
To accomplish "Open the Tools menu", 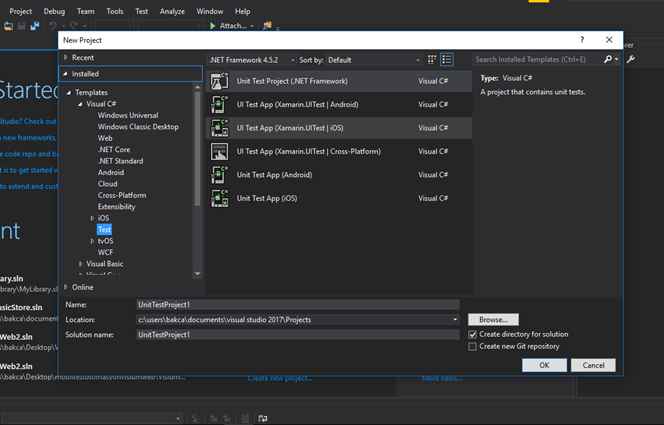I will click(115, 11).
